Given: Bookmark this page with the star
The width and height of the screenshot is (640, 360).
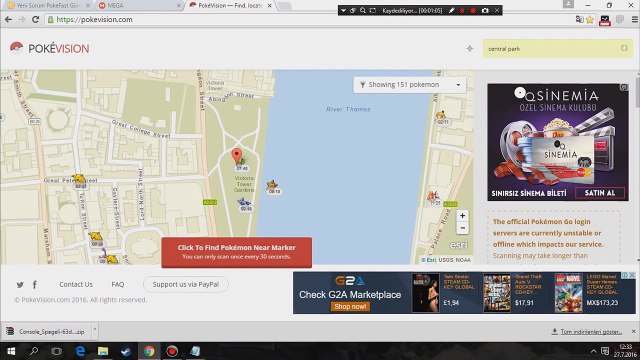Looking at the screenshot, I should tap(590, 19).
